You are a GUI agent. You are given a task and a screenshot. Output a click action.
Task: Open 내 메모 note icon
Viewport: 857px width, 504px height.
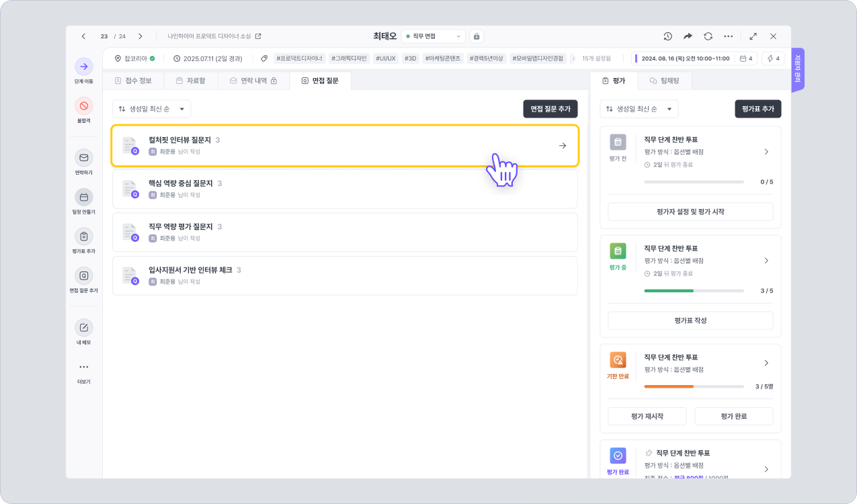(83, 328)
